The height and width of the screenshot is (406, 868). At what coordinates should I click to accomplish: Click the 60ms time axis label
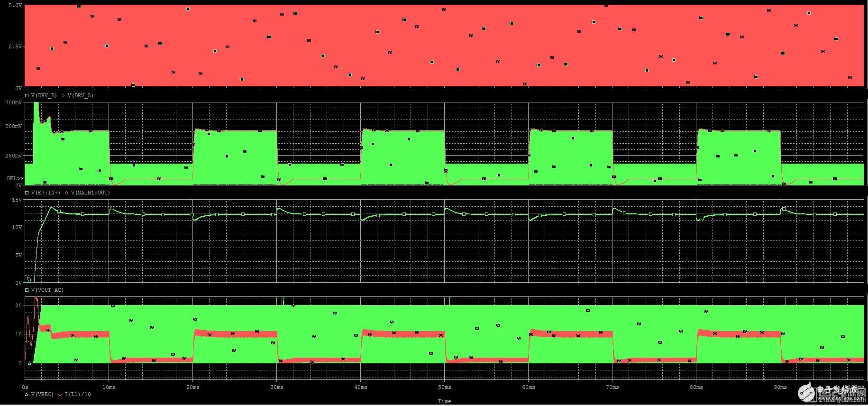pyautogui.click(x=529, y=388)
